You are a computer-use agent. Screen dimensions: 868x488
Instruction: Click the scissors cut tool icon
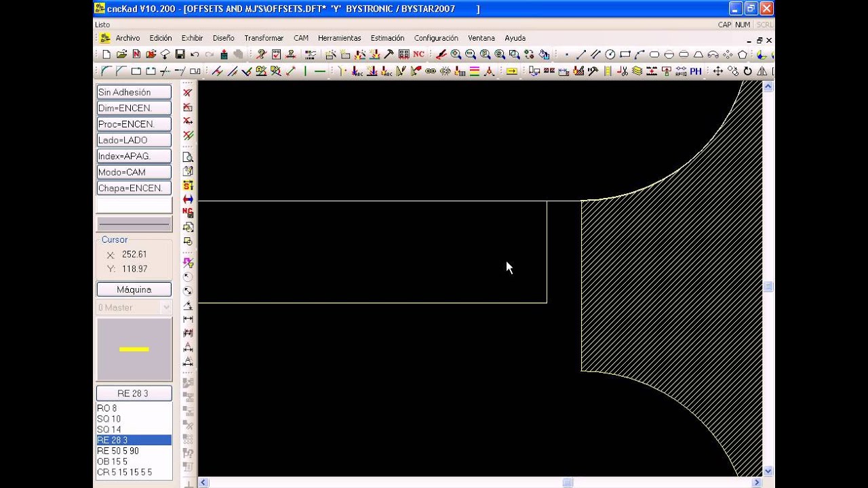[623, 70]
